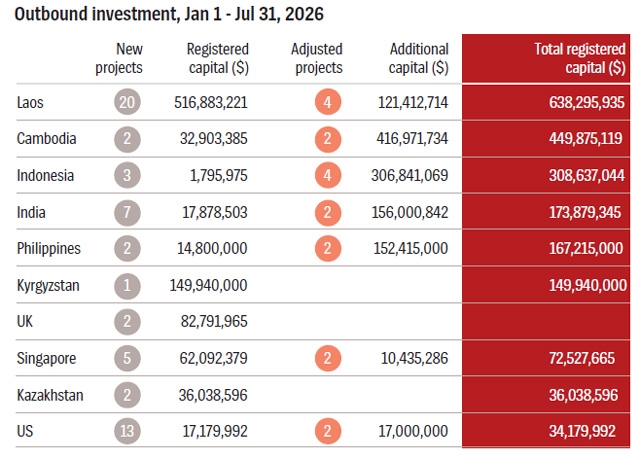Click the gray circle with 20 for Laos
The width and height of the screenshot is (640, 459).
127,102
